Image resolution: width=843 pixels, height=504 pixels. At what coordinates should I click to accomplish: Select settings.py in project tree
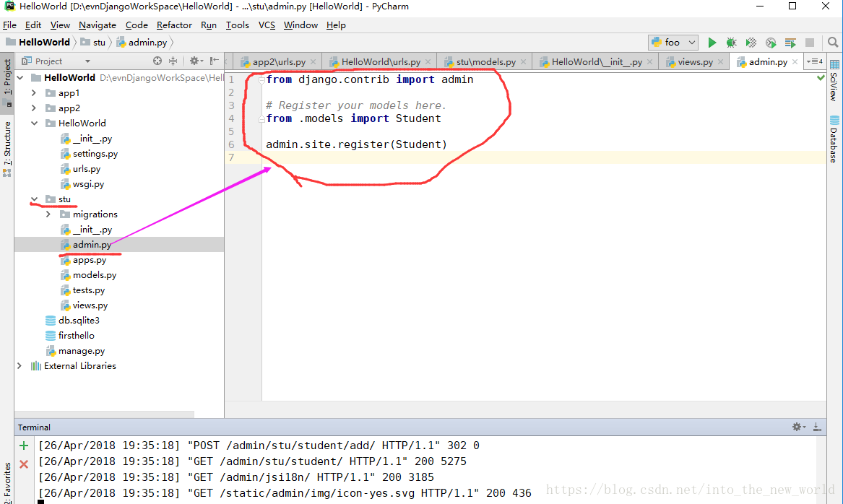point(95,154)
